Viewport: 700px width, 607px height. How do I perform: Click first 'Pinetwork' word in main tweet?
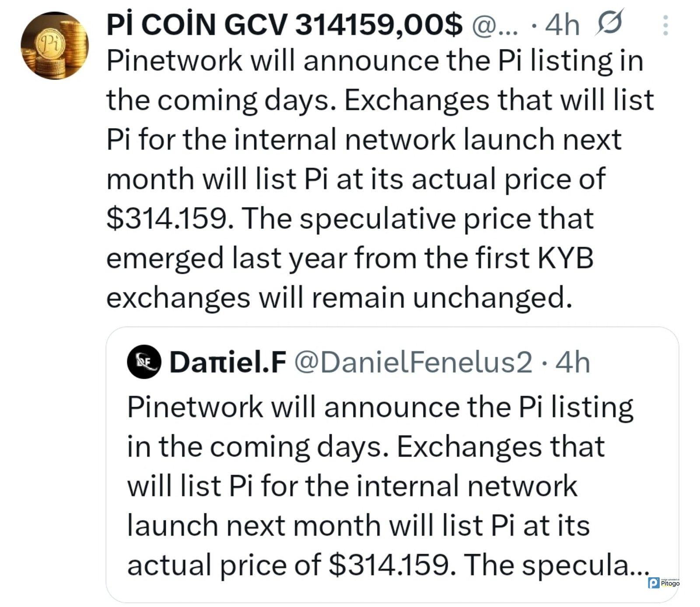click(174, 60)
